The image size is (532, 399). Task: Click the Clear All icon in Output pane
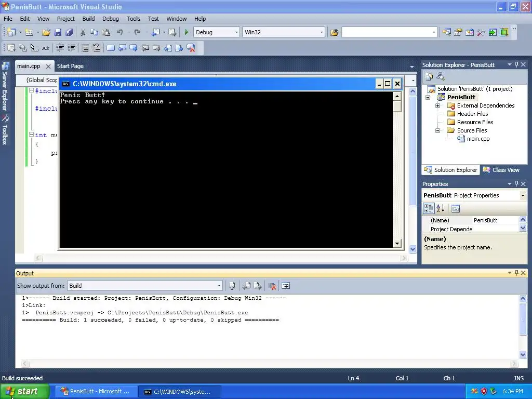tap(272, 286)
